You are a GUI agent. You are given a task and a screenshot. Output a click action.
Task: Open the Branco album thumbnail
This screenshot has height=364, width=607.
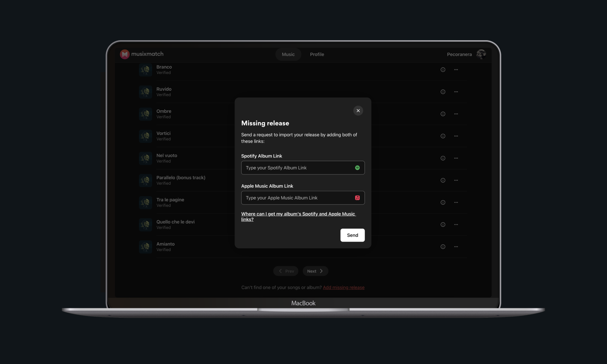(x=145, y=70)
